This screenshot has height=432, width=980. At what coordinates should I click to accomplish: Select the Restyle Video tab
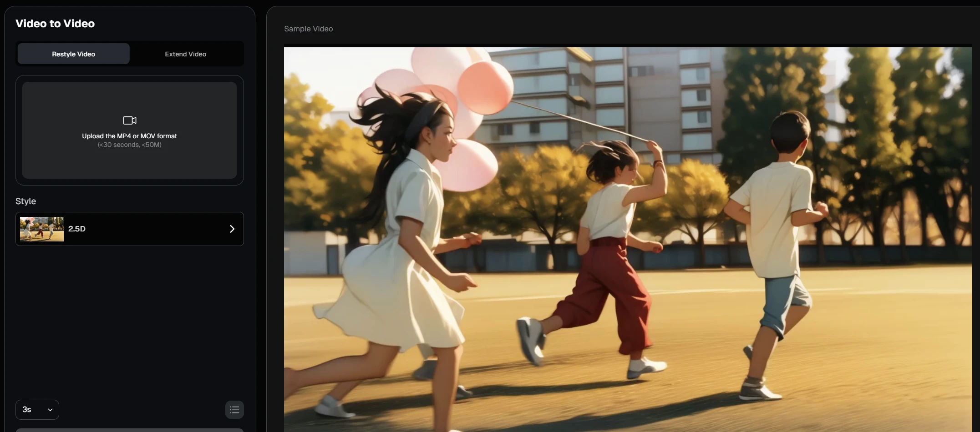coord(73,54)
